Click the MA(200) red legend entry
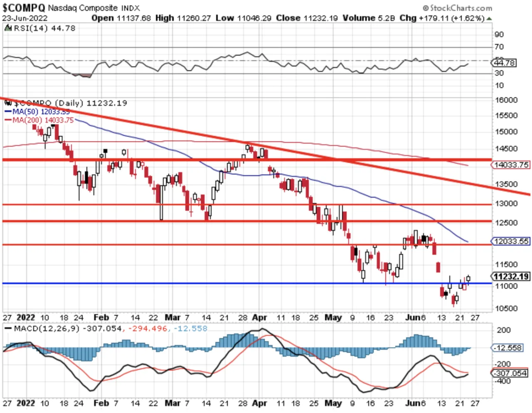The width and height of the screenshot is (532, 413). point(39,120)
